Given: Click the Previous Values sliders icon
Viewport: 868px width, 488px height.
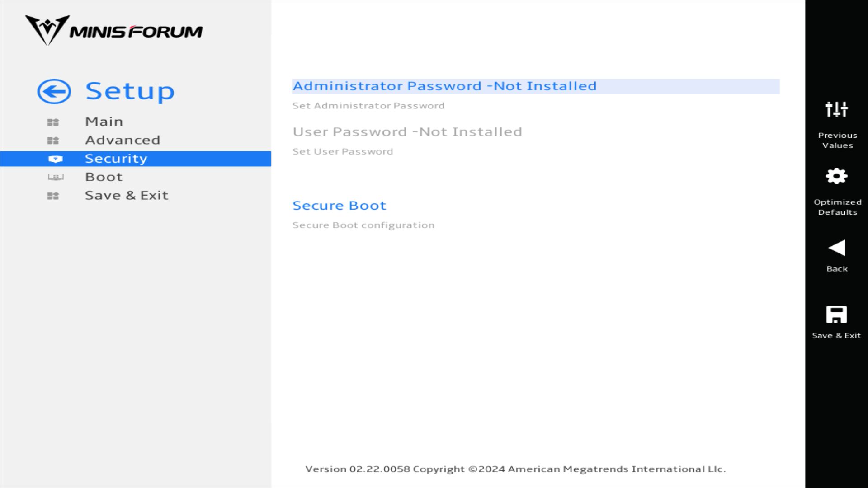Looking at the screenshot, I should tap(836, 109).
